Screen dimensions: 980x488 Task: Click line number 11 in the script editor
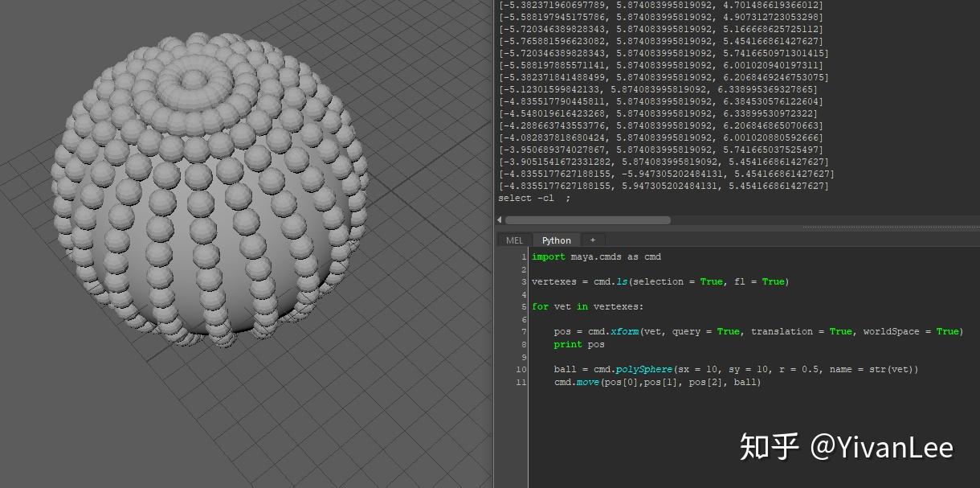point(520,382)
